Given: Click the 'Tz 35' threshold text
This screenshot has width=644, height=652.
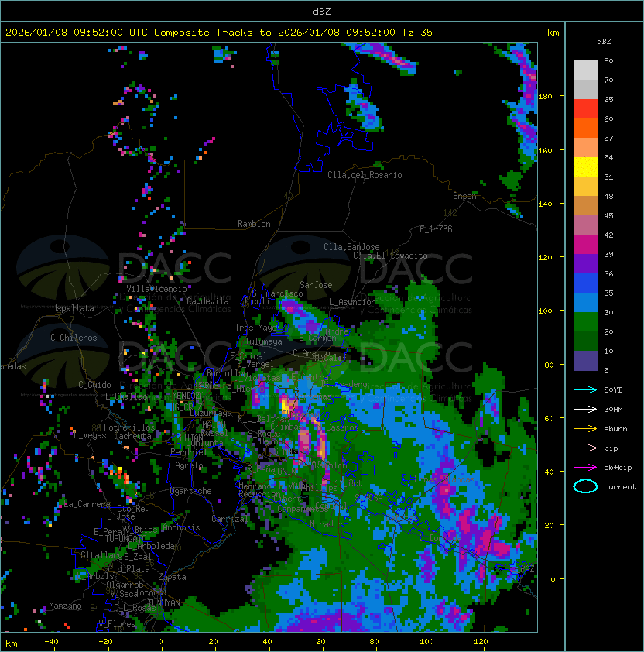Looking at the screenshot, I should (x=417, y=33).
